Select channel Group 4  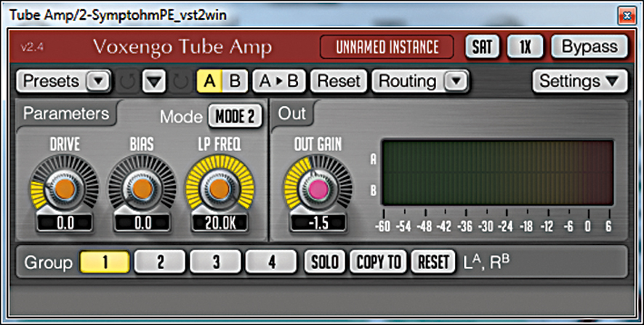point(271,262)
